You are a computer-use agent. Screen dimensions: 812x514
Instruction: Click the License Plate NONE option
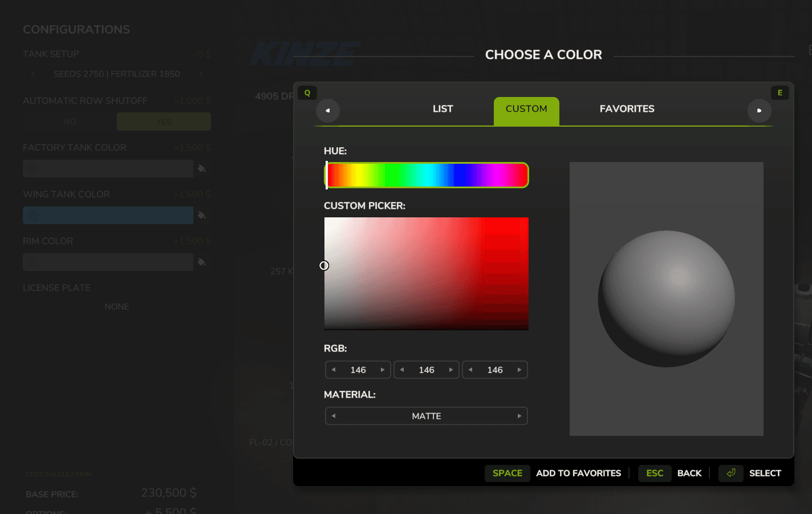[x=117, y=306]
